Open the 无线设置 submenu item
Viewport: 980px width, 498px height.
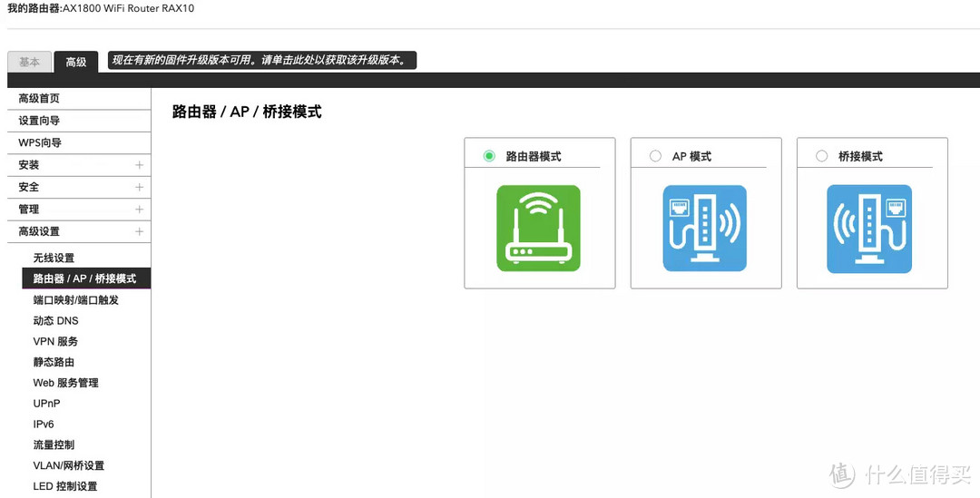click(x=54, y=258)
